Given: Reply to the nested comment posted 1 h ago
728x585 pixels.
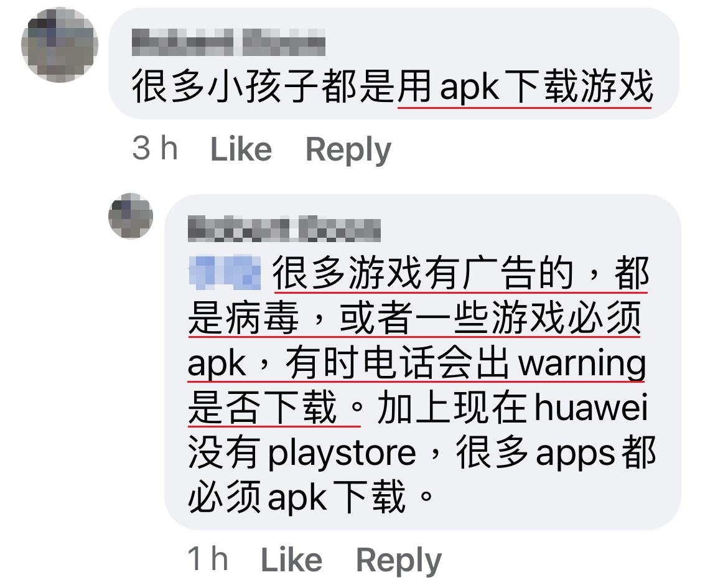Looking at the screenshot, I should 398,560.
